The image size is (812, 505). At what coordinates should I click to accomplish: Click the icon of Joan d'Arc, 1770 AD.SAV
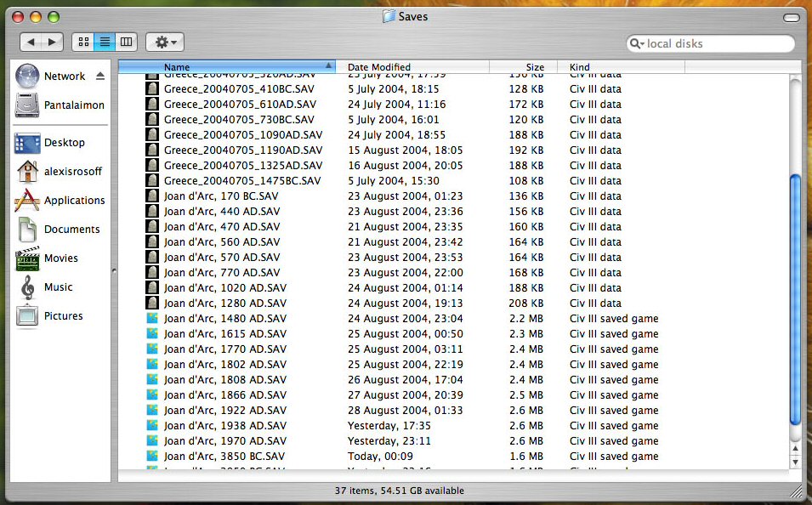click(151, 349)
